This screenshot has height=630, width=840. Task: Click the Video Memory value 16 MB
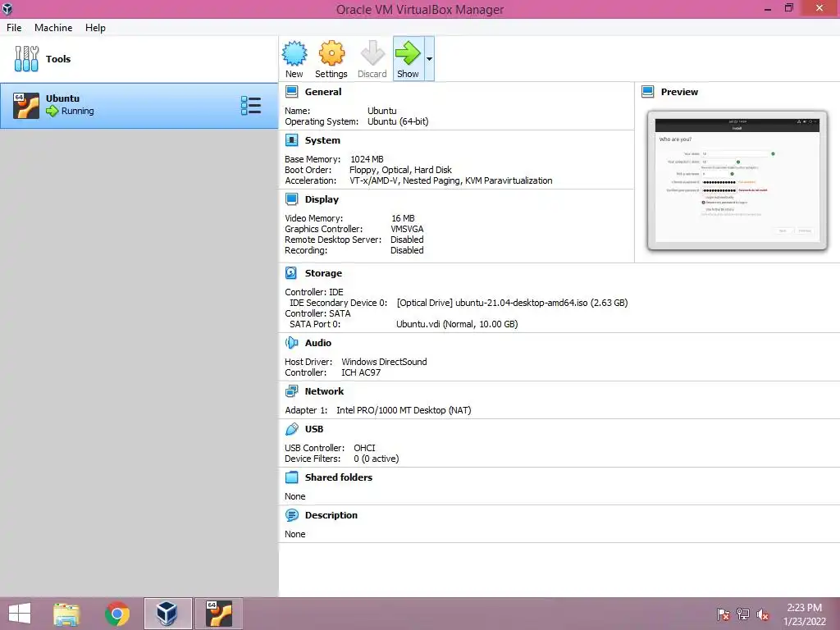403,218
